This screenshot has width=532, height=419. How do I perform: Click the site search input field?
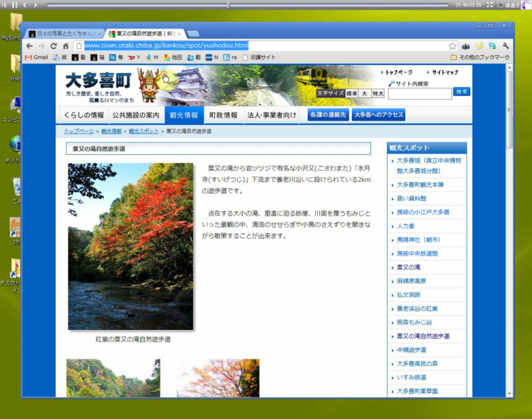click(x=420, y=94)
